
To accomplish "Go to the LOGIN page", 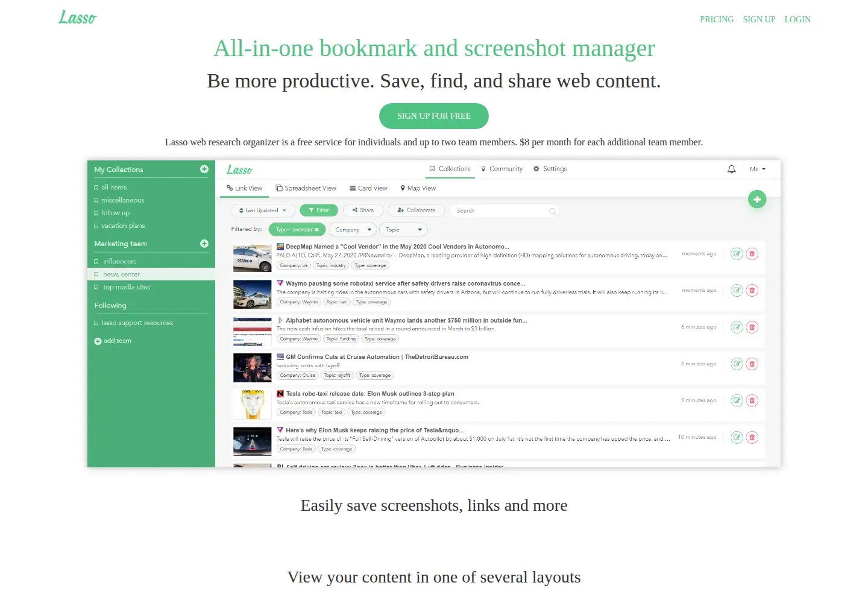I will click(797, 19).
